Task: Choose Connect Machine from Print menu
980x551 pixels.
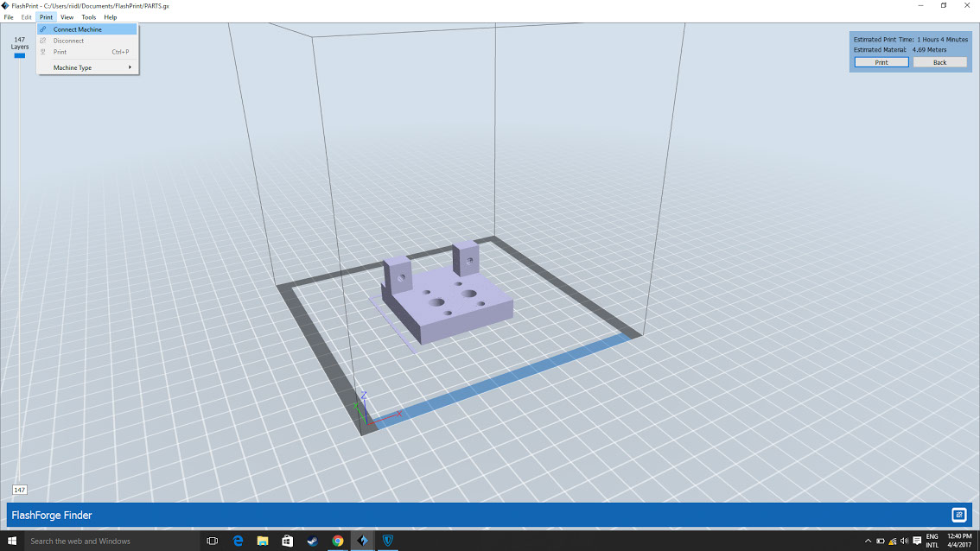Action: (87, 29)
